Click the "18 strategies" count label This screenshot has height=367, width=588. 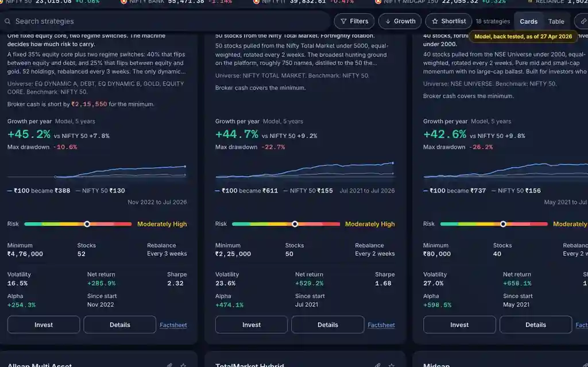point(493,21)
